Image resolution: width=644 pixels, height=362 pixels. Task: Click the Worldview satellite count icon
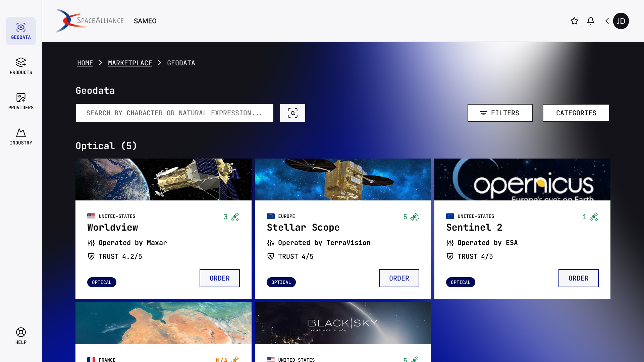235,217
